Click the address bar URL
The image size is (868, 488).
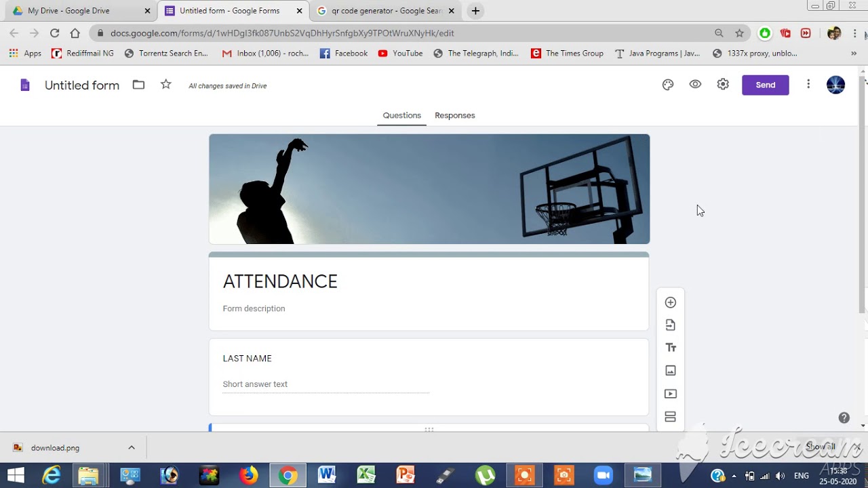click(x=282, y=33)
